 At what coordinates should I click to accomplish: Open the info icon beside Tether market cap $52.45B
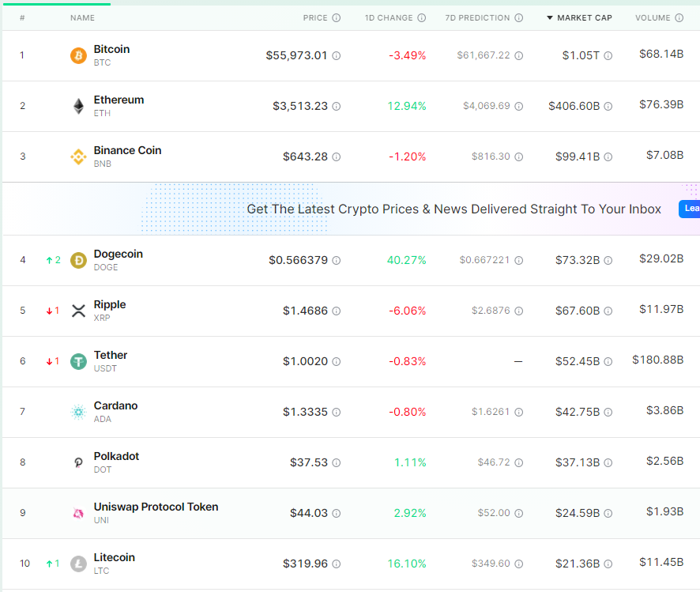[608, 361]
